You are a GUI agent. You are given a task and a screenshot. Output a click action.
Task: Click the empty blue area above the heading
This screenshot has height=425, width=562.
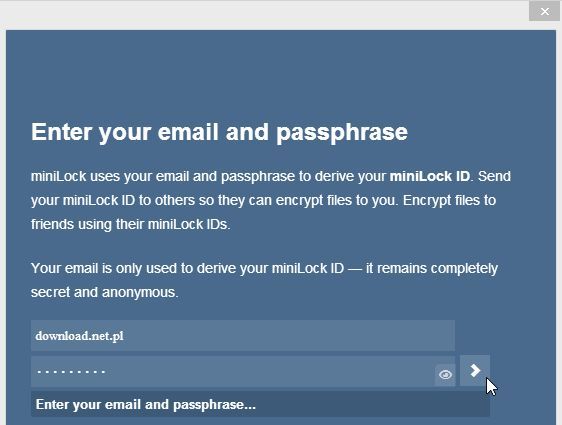pos(281,72)
